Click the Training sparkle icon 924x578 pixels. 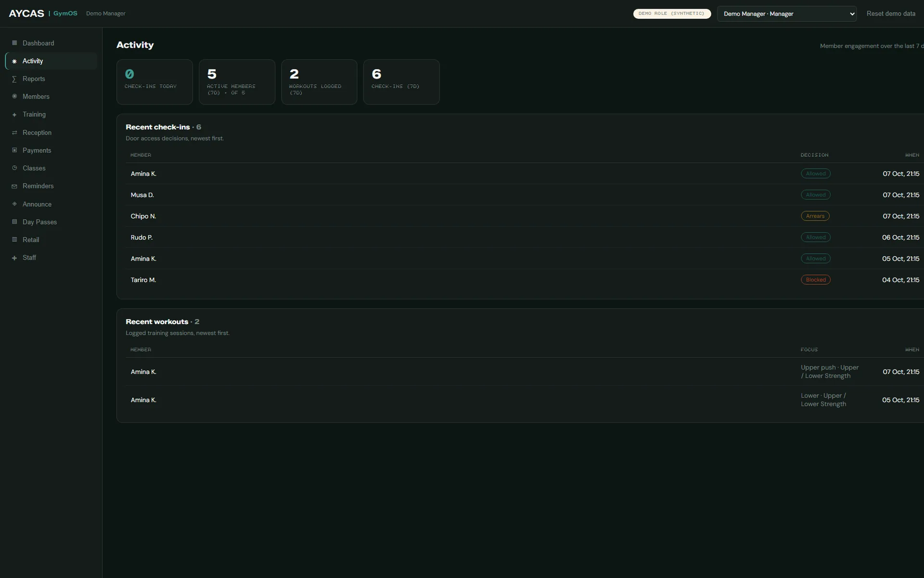pos(14,115)
